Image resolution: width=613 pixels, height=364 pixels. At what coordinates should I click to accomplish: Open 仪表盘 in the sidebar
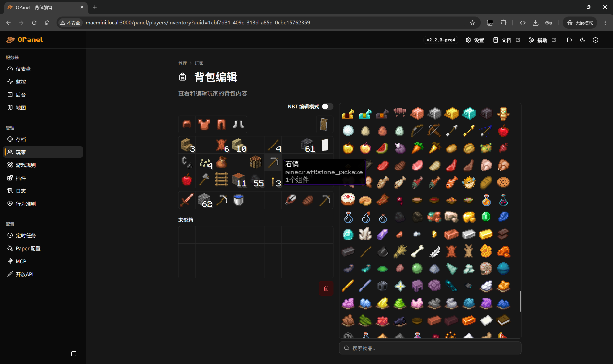point(43,69)
